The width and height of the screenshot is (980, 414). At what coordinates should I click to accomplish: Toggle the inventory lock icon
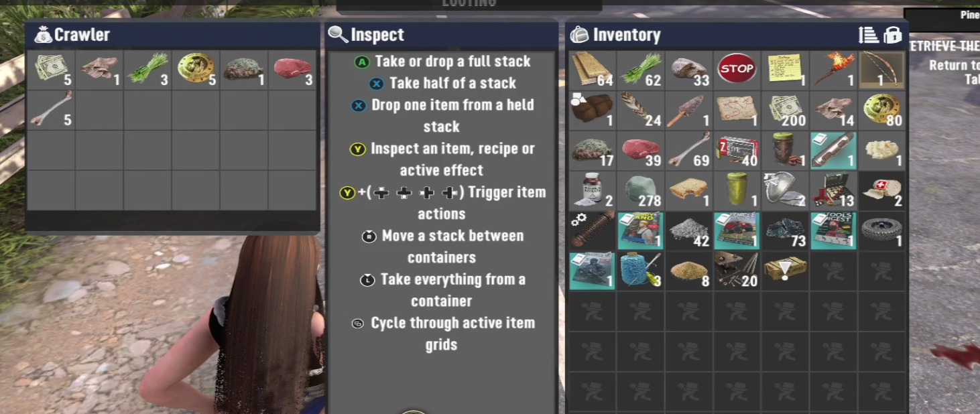tap(892, 35)
